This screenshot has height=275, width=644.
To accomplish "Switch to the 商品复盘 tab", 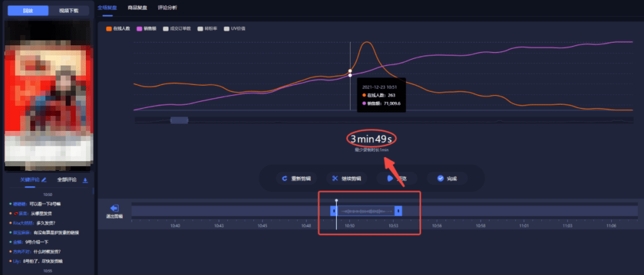I will (136, 7).
